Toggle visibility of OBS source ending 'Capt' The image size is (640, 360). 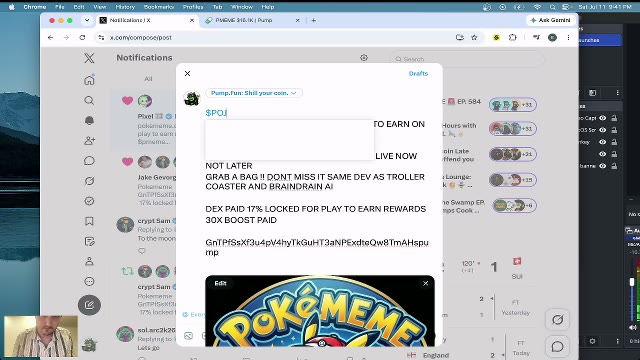click(602, 118)
